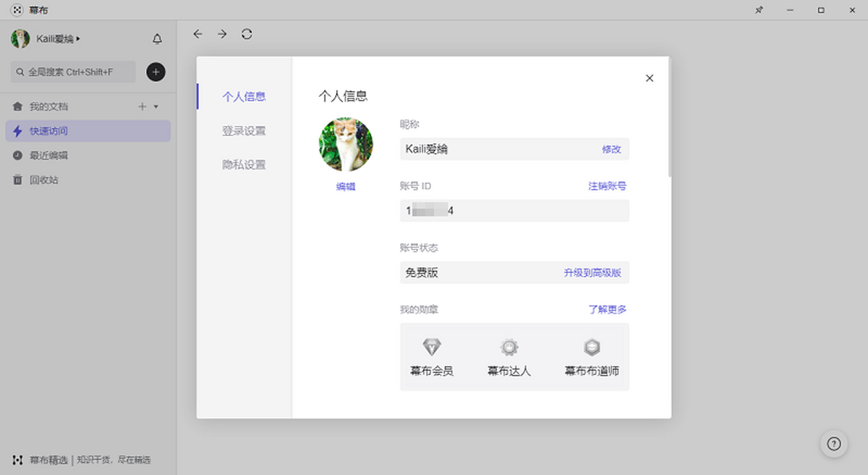Click the 幕布达人 badge icon
The height and width of the screenshot is (475, 868).
point(509,348)
